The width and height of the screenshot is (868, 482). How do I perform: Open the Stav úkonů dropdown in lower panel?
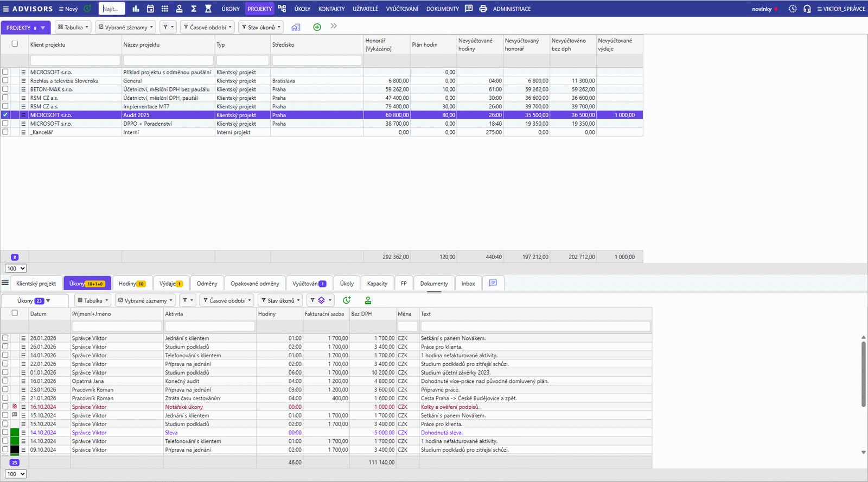[x=280, y=300]
